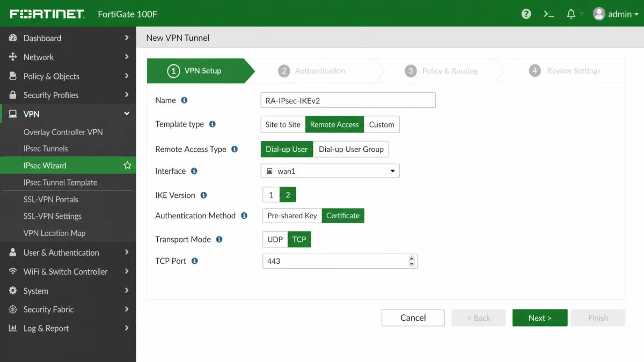Click the Security Fabric icon
The width and height of the screenshot is (644, 362).
pos(13,309)
